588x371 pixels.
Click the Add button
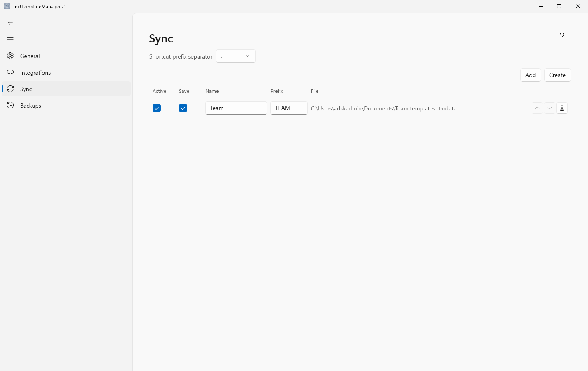click(531, 75)
